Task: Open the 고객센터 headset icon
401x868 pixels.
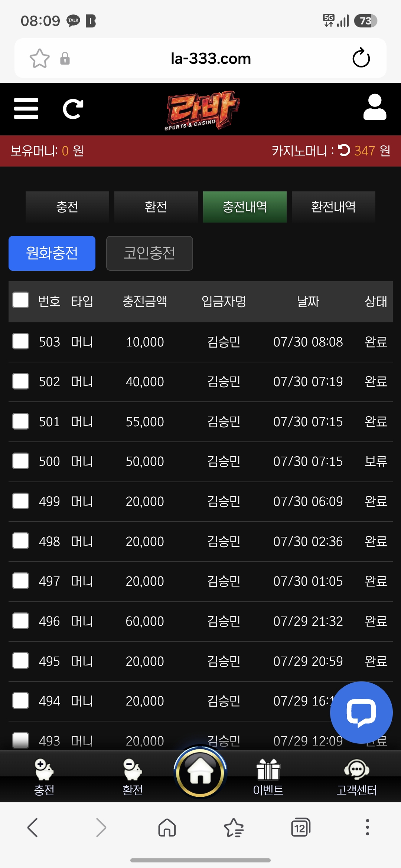Action: pos(356,770)
